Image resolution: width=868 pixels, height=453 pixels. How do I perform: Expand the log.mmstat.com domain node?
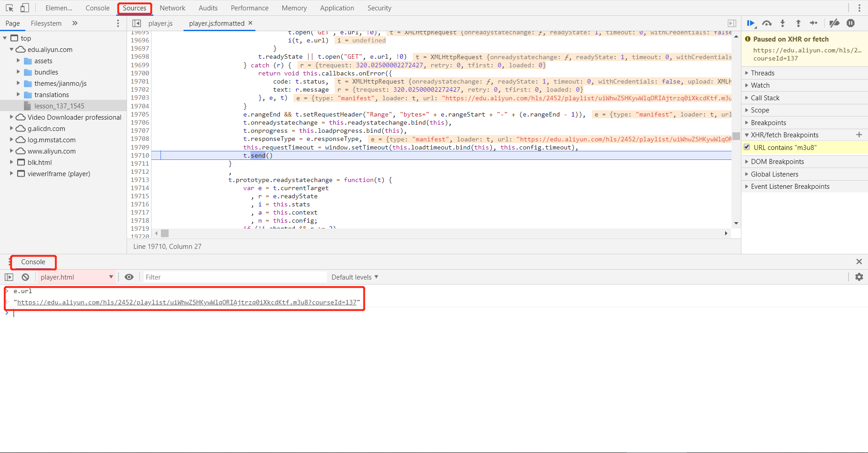pos(12,140)
